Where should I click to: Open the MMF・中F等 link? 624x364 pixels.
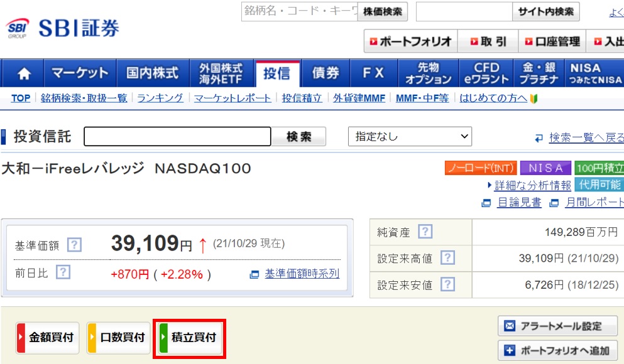[422, 98]
